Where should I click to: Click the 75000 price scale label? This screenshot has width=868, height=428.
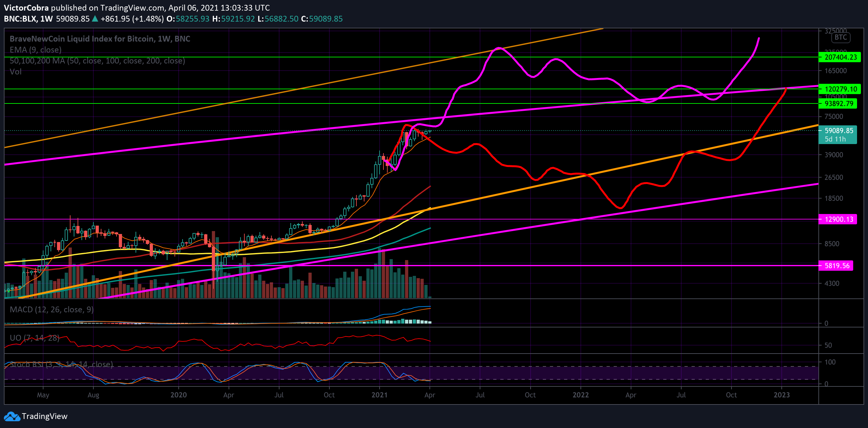[x=834, y=117]
